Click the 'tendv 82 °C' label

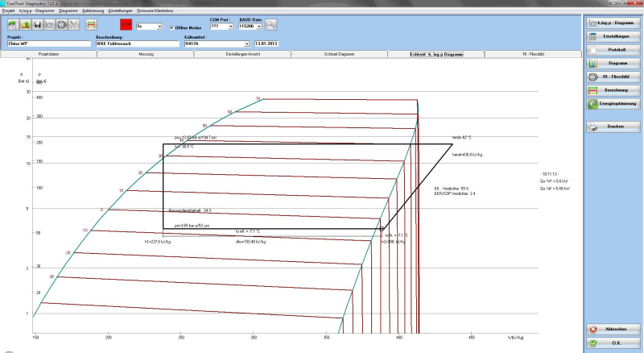(x=462, y=138)
